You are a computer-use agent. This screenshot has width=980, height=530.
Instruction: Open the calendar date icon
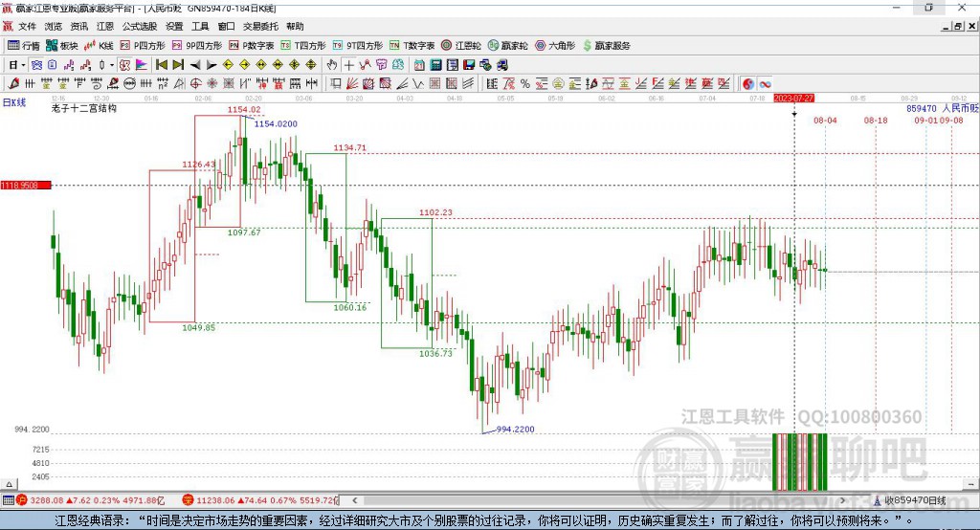pyautogui.click(x=419, y=65)
